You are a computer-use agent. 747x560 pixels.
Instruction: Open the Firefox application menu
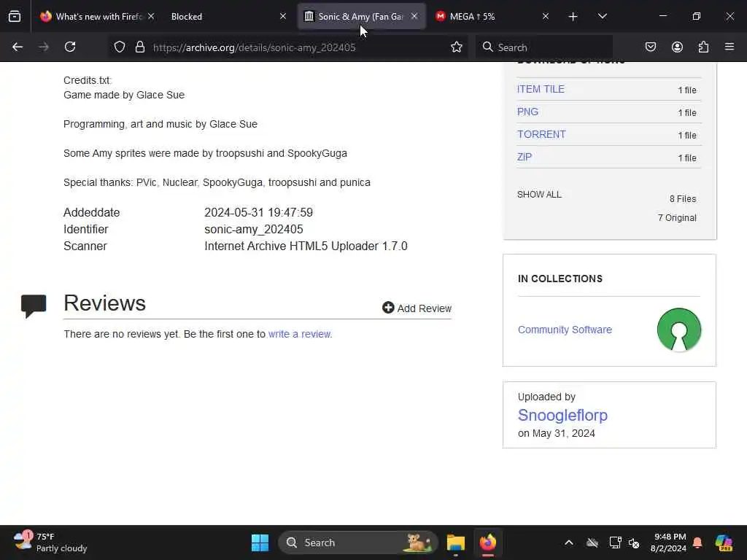click(729, 47)
